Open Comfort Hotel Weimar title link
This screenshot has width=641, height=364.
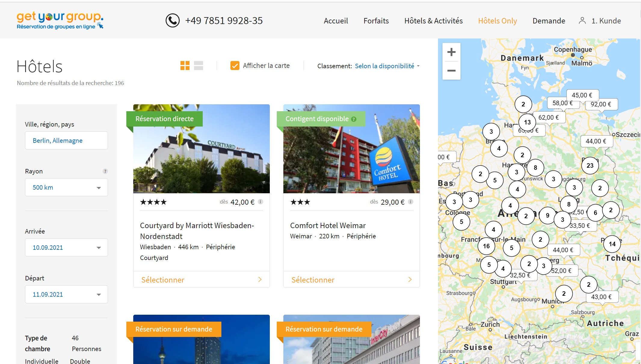pyautogui.click(x=328, y=225)
